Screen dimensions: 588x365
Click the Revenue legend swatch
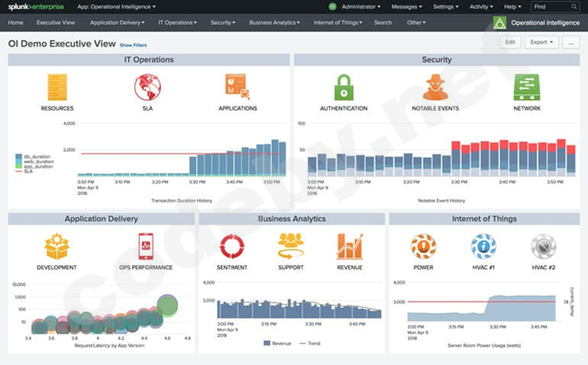point(267,343)
